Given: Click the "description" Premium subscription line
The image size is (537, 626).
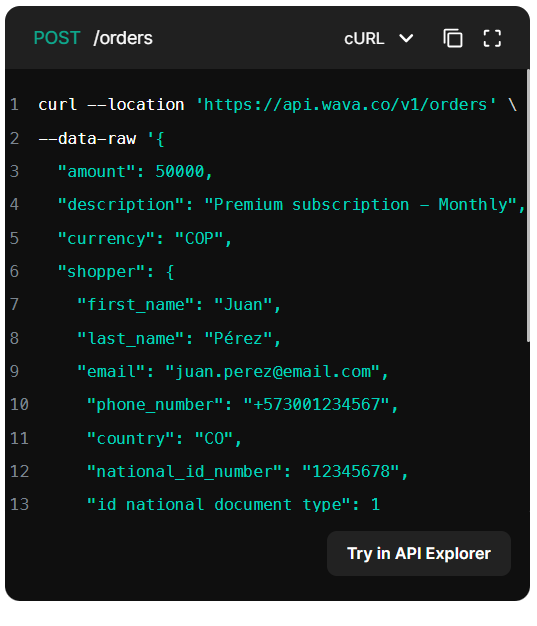Looking at the screenshot, I should coord(291,205).
